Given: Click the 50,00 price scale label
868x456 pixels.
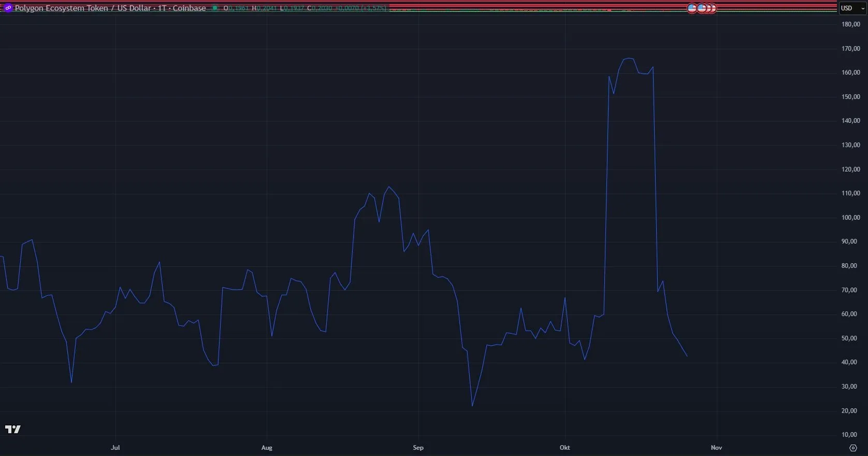Looking at the screenshot, I should pos(850,338).
